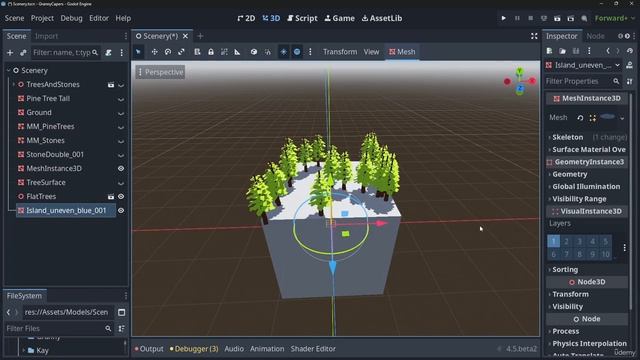Screen dimensions: 640x360
Task: Select the Rotate mode tool
Action: pos(168,52)
